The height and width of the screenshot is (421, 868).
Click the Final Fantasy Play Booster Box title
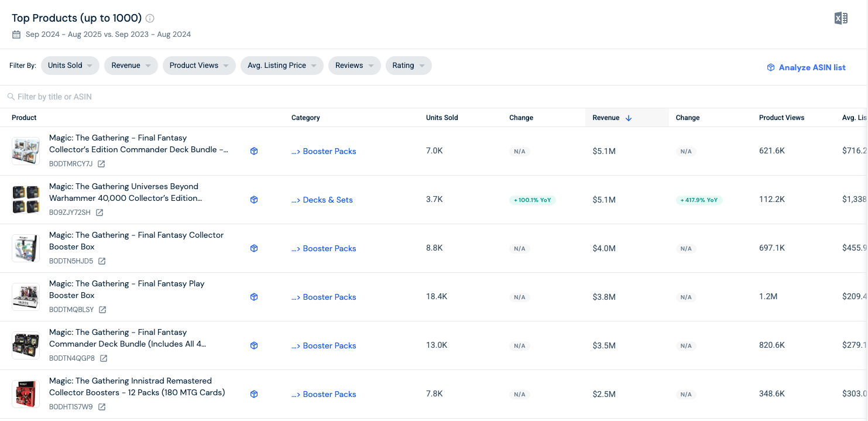[x=127, y=289]
